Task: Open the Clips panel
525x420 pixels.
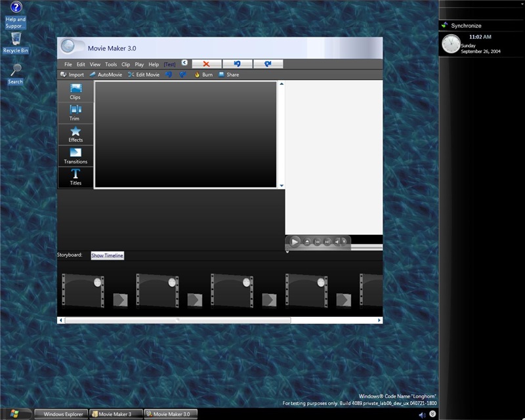Action: 75,92
